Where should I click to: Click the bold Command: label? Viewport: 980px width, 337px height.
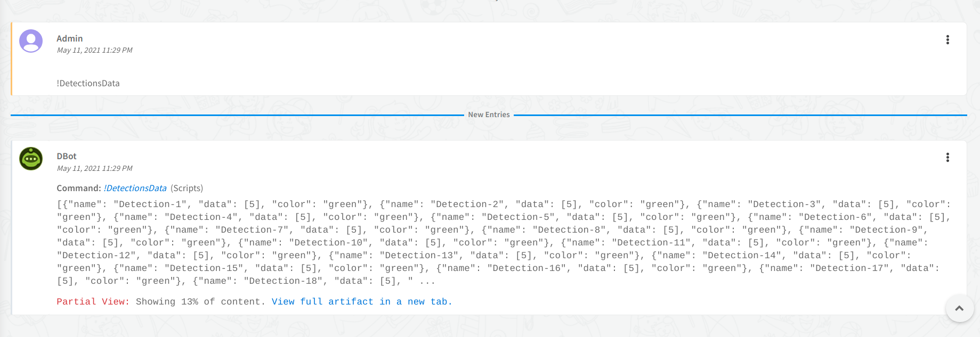pos(79,188)
